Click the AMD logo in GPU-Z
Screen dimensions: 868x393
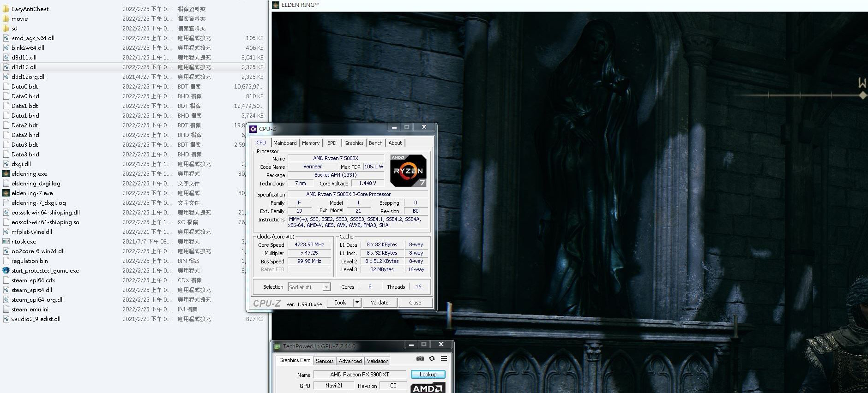coord(428,387)
